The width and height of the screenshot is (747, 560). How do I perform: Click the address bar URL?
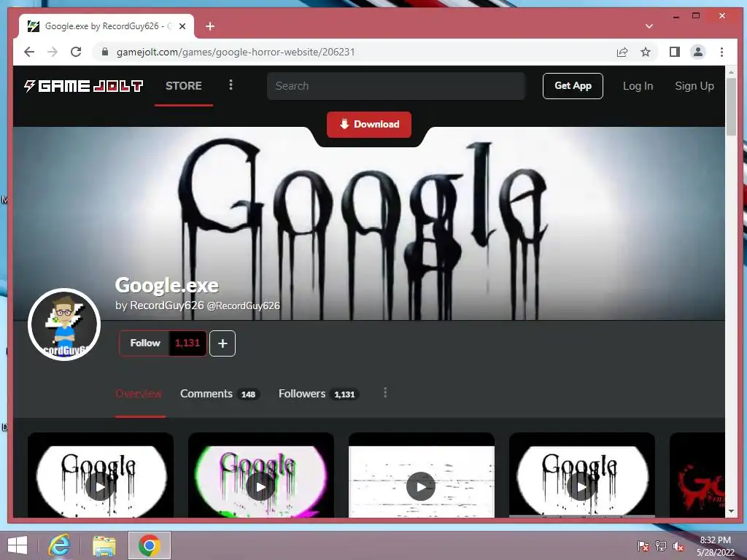[236, 52]
